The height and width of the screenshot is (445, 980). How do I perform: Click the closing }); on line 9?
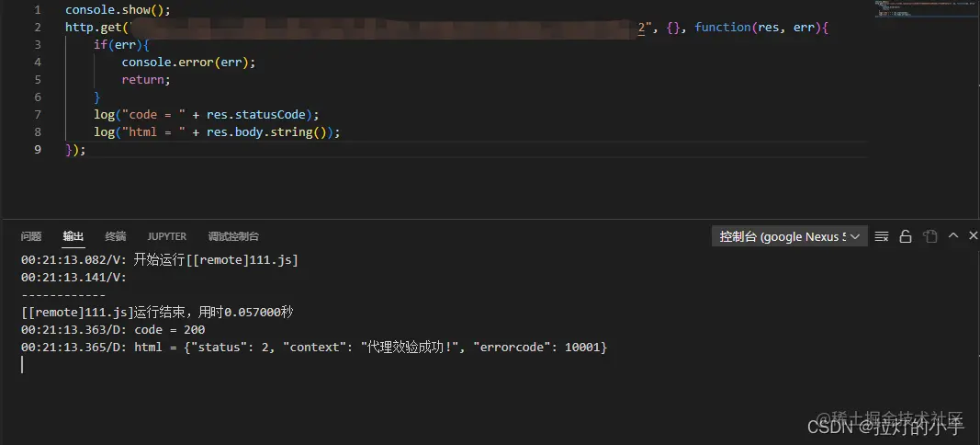pyautogui.click(x=75, y=150)
